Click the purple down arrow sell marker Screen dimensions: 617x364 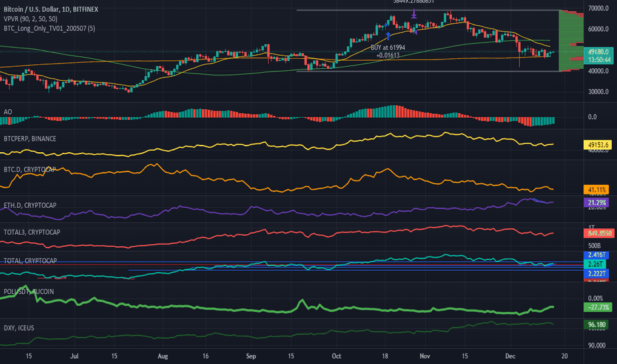click(414, 14)
